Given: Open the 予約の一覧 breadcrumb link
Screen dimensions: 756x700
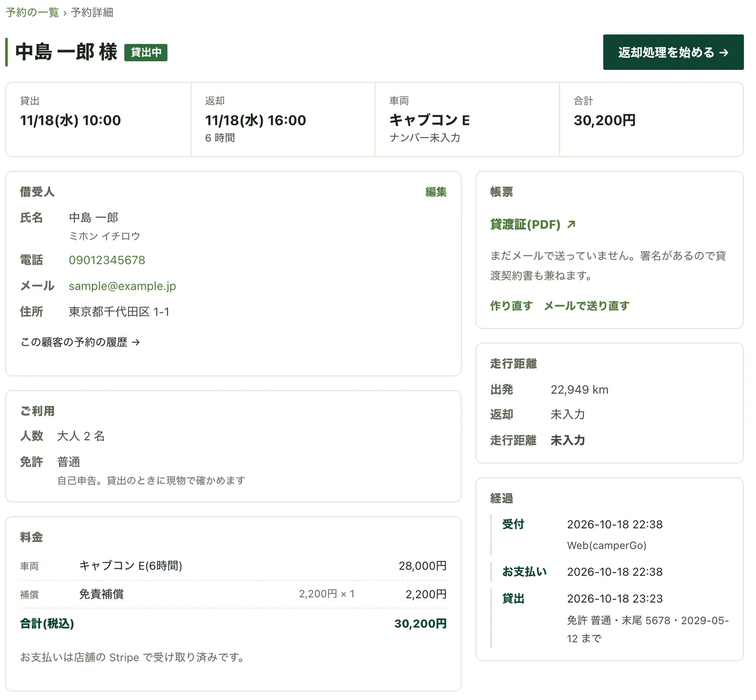Looking at the screenshot, I should (32, 12).
